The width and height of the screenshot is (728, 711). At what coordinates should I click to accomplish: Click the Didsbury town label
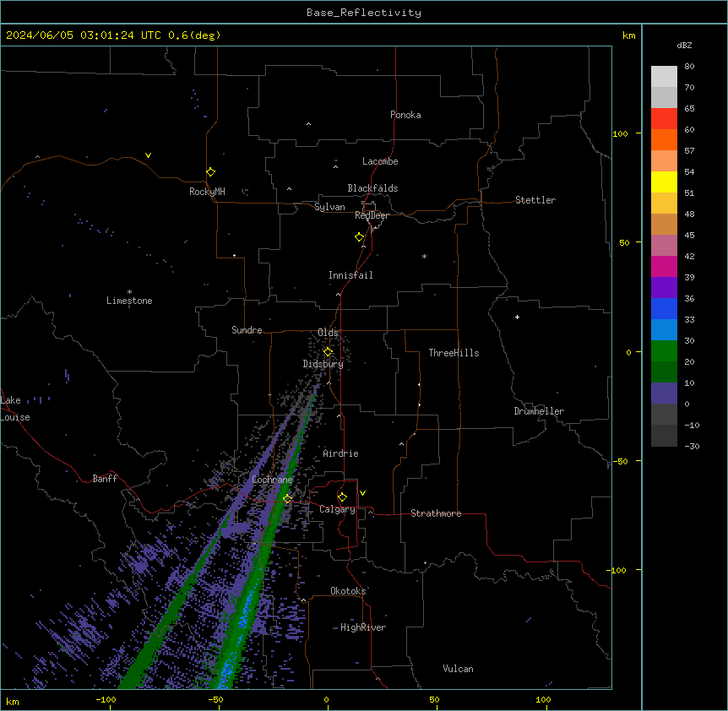tap(323, 364)
